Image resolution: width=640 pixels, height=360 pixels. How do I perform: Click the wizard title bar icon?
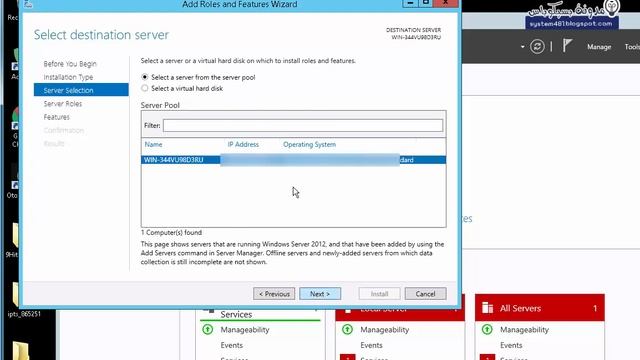coord(28,4)
